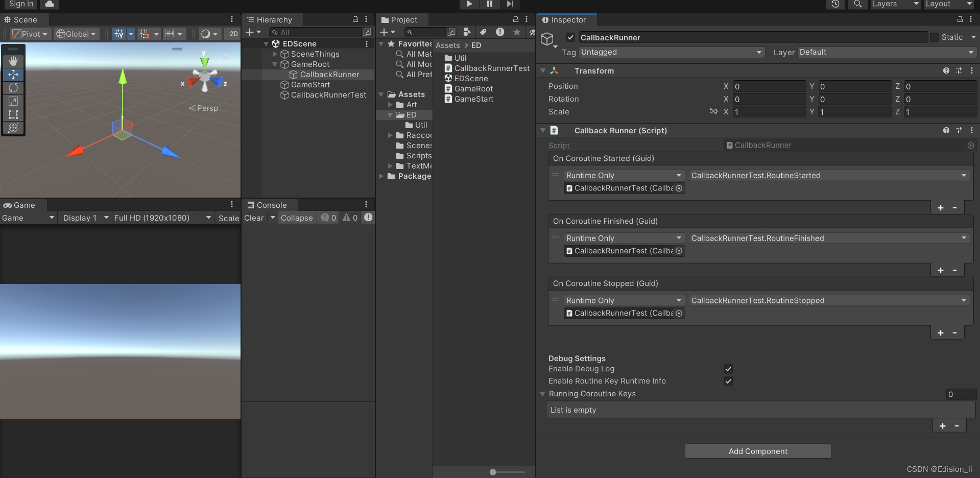Screen dimensions: 980x478
Task: Disable Enable Routine Key Runtime Info
Action: tap(728, 381)
